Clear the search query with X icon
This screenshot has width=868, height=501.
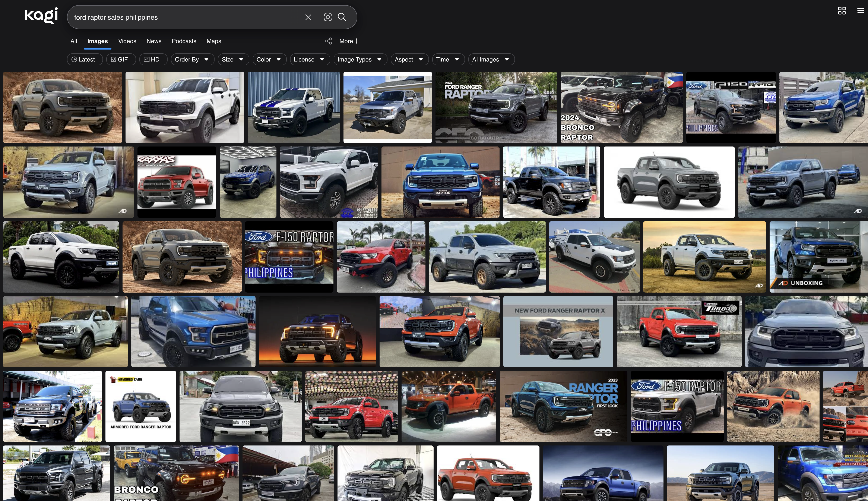(x=308, y=17)
